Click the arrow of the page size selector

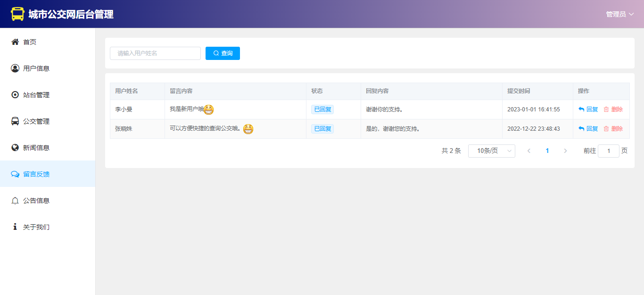[509, 151]
